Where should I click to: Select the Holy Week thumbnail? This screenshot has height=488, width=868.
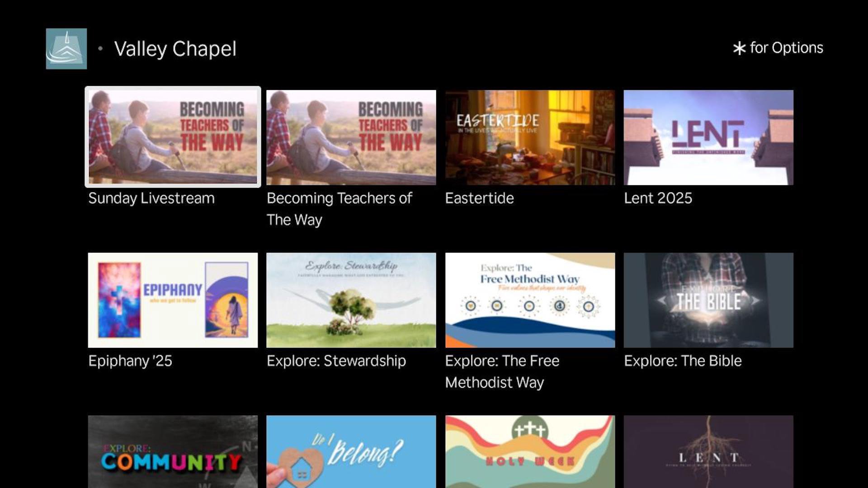530,451
